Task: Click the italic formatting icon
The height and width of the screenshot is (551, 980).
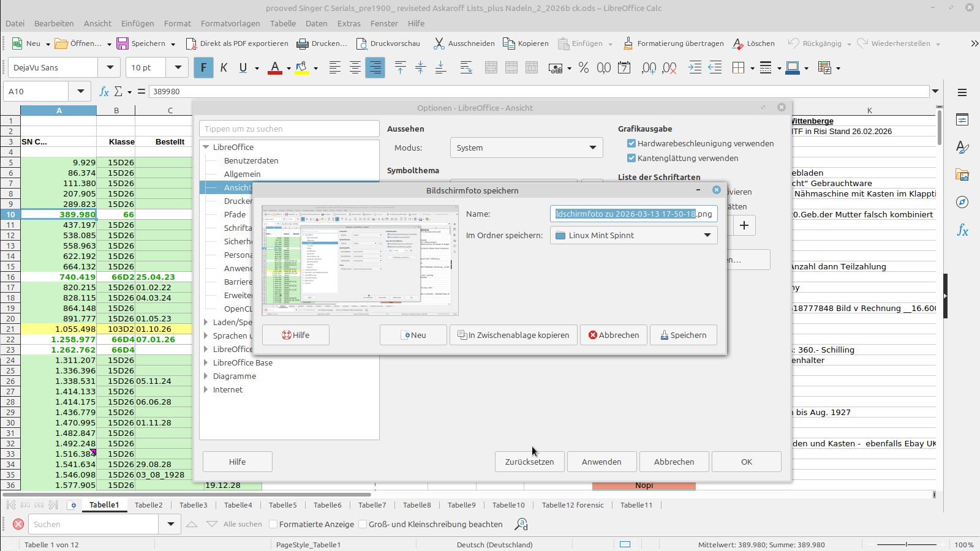Action: pos(224,67)
